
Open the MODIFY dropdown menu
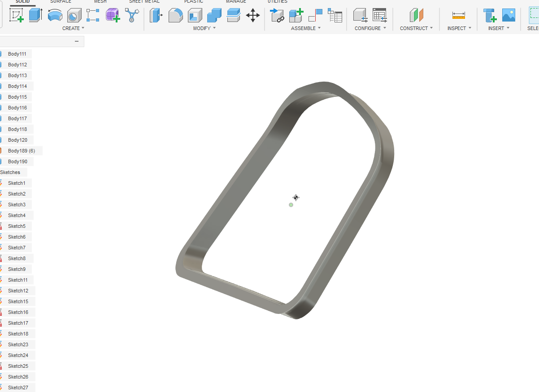204,28
